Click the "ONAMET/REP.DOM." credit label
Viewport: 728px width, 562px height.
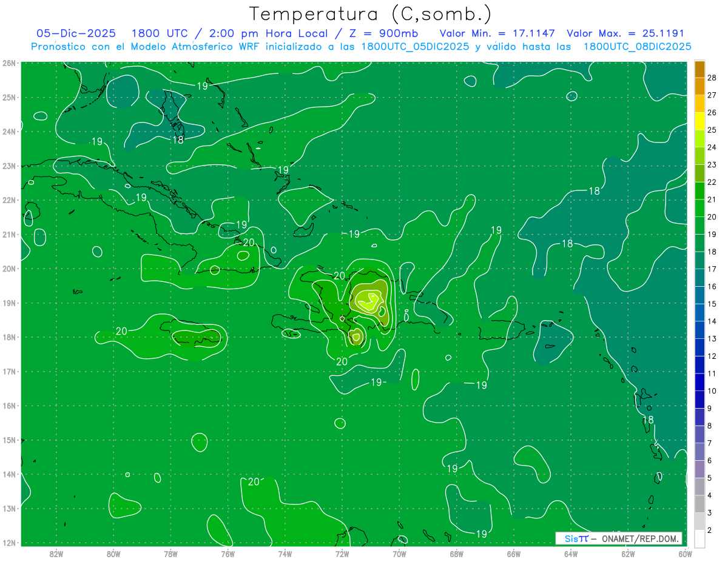click(640, 538)
